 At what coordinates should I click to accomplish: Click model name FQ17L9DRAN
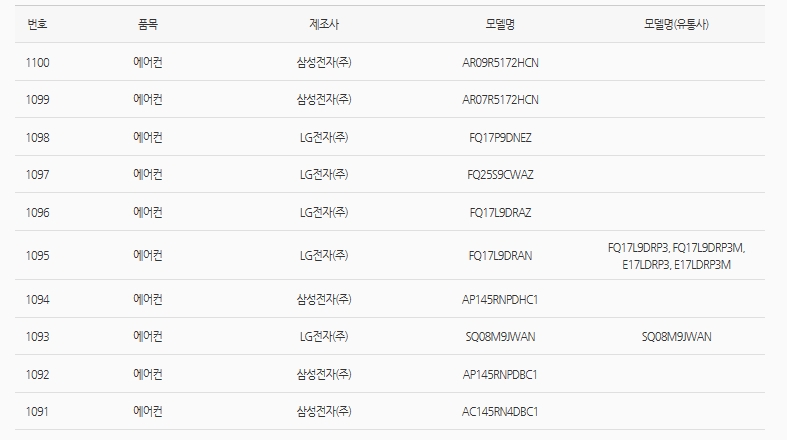500,256
